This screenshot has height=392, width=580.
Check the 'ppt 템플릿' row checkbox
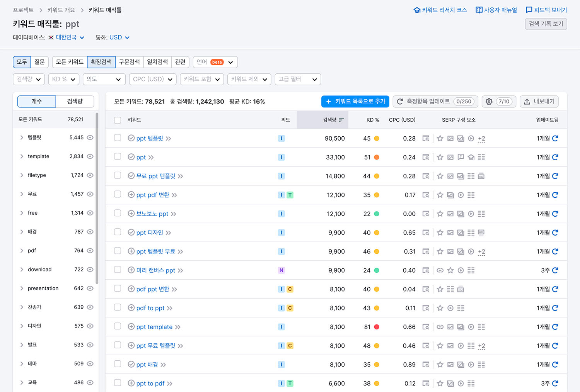pos(118,138)
